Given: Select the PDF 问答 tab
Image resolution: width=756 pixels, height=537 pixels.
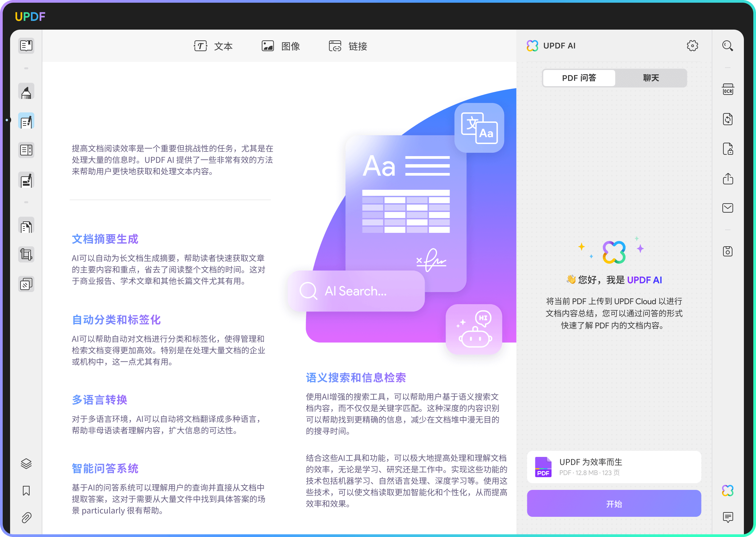Looking at the screenshot, I should tap(579, 78).
